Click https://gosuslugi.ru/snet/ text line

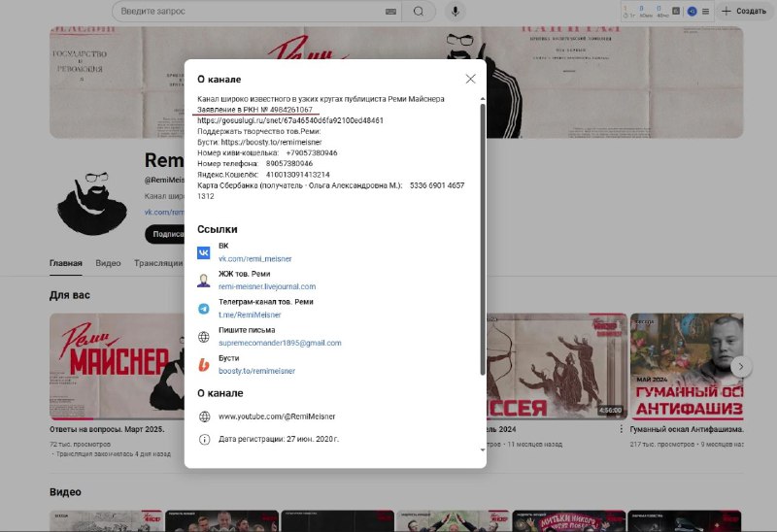290,120
